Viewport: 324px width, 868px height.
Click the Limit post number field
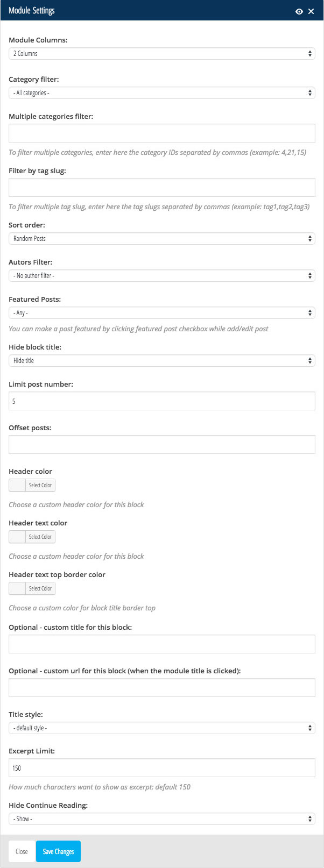pos(162,401)
